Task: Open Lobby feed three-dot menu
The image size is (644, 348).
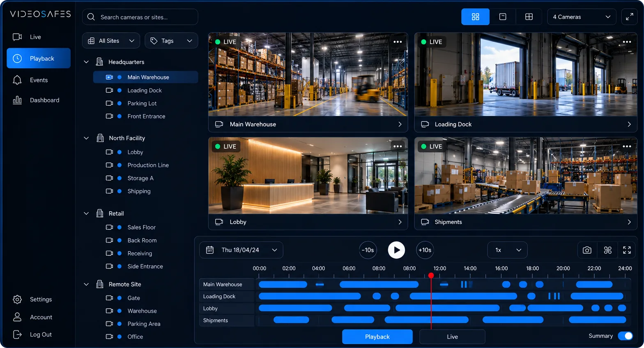Action: tap(398, 147)
